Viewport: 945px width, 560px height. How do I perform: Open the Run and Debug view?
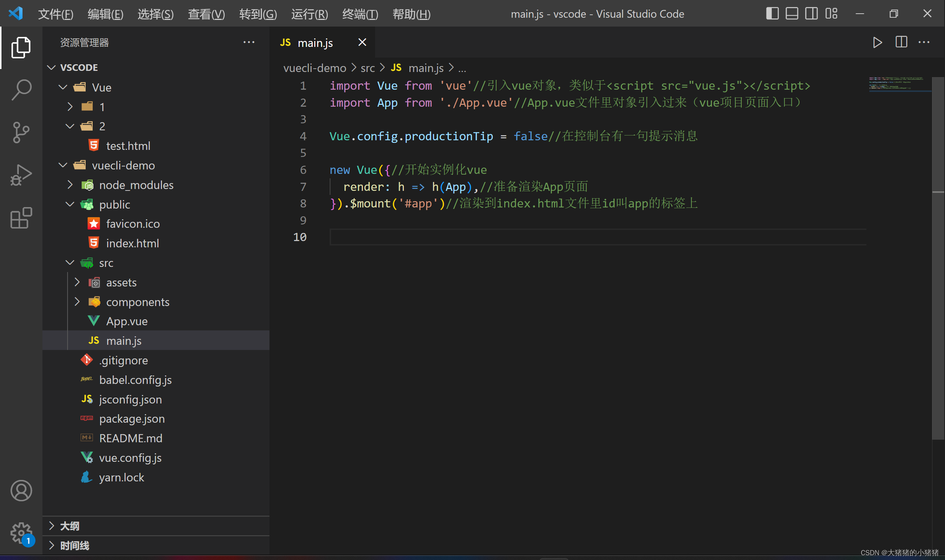coord(21,175)
